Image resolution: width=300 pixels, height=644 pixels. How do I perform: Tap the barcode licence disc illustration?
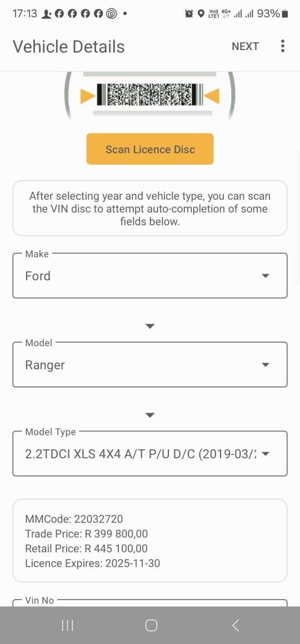pos(150,95)
